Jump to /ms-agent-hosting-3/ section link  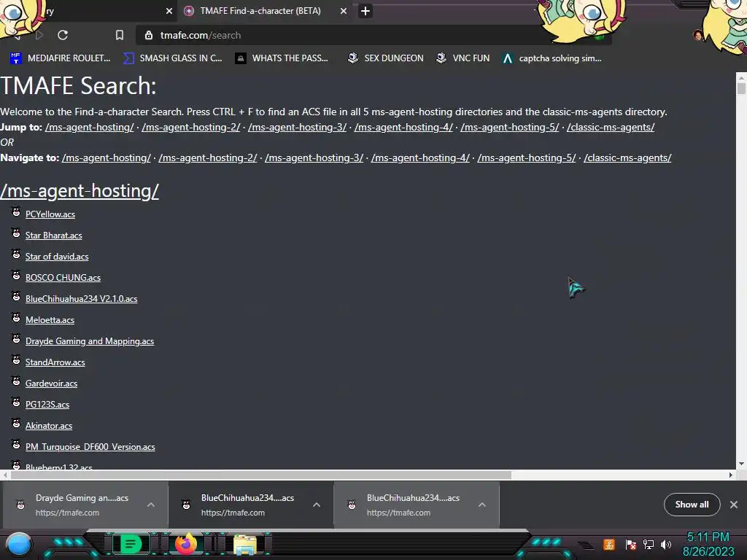pyautogui.click(x=298, y=127)
